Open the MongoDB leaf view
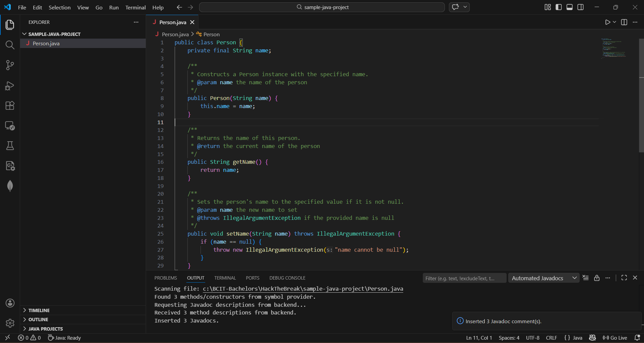The height and width of the screenshot is (343, 644). click(10, 186)
